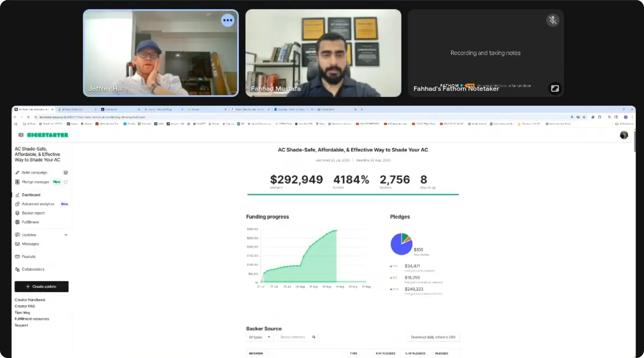Open the Fulfillment resources link

(x=32, y=319)
